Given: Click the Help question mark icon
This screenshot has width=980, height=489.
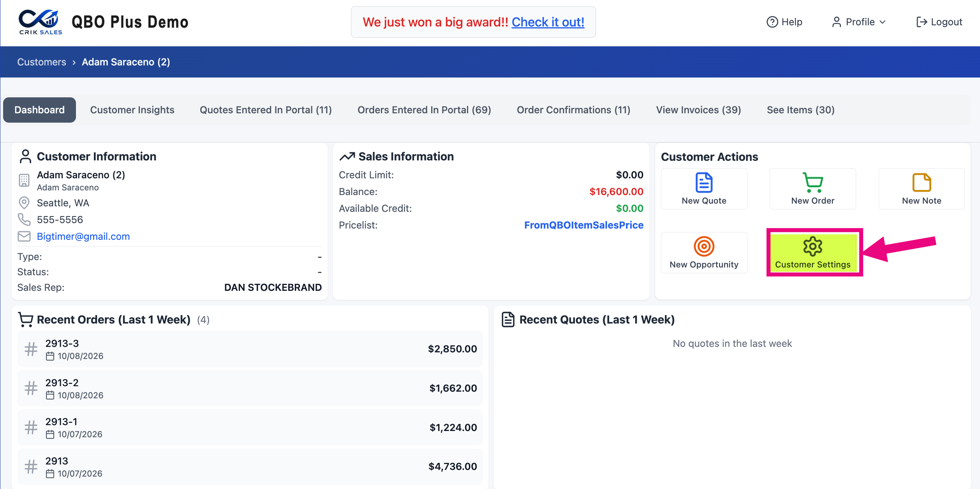Looking at the screenshot, I should (x=772, y=22).
